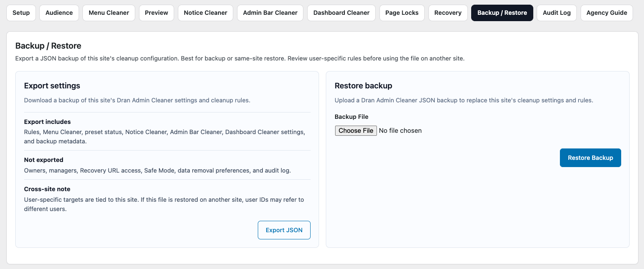
Task: Click the 'Export a JSON backup' intro sentence
Action: tap(240, 58)
